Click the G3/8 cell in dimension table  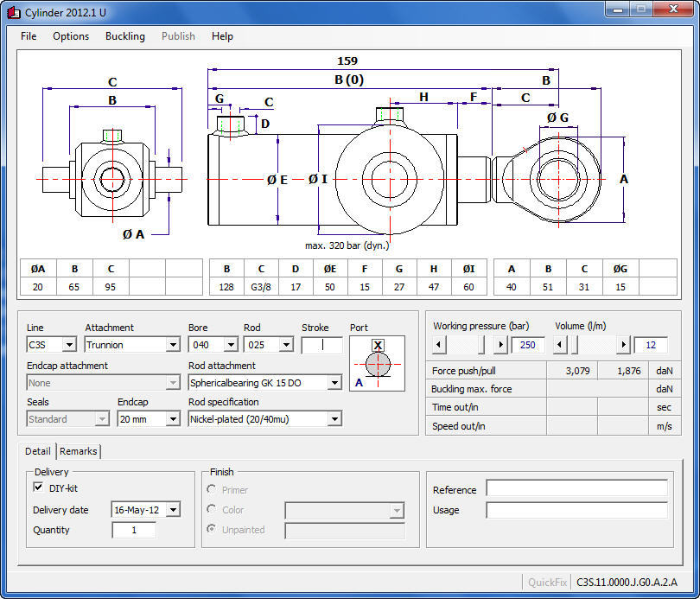click(261, 287)
